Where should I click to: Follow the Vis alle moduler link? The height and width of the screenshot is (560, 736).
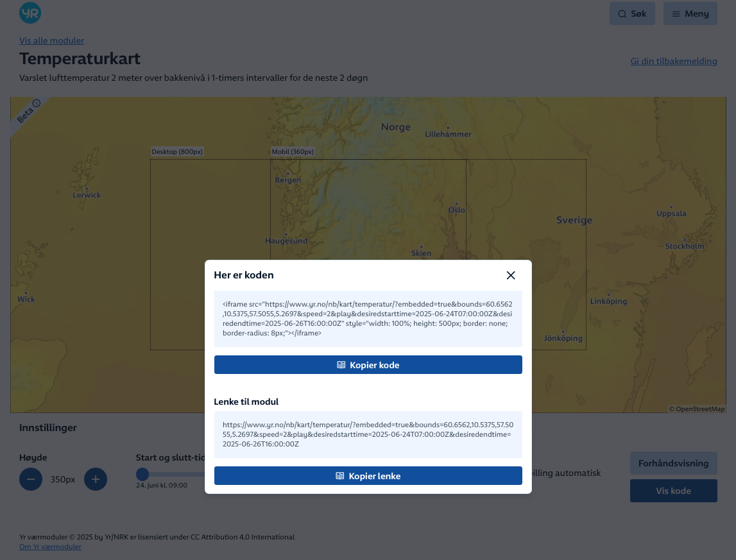point(51,40)
